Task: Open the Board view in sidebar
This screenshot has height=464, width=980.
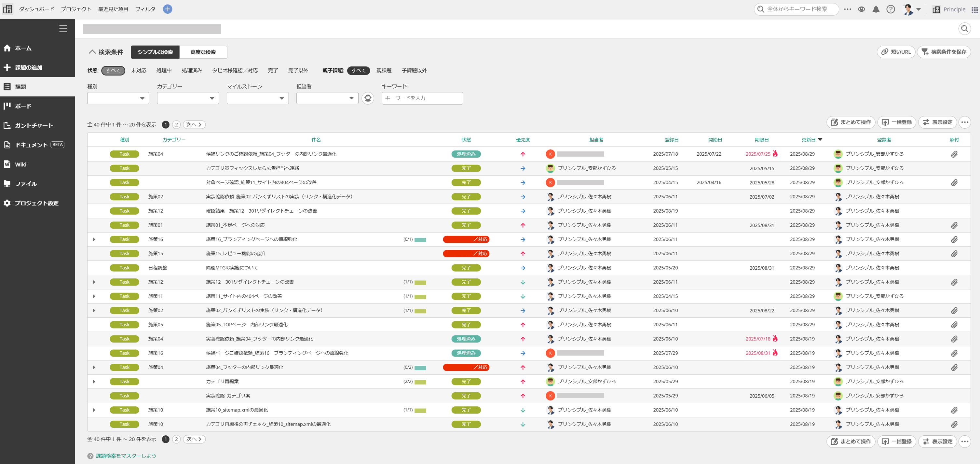Action: pos(23,106)
